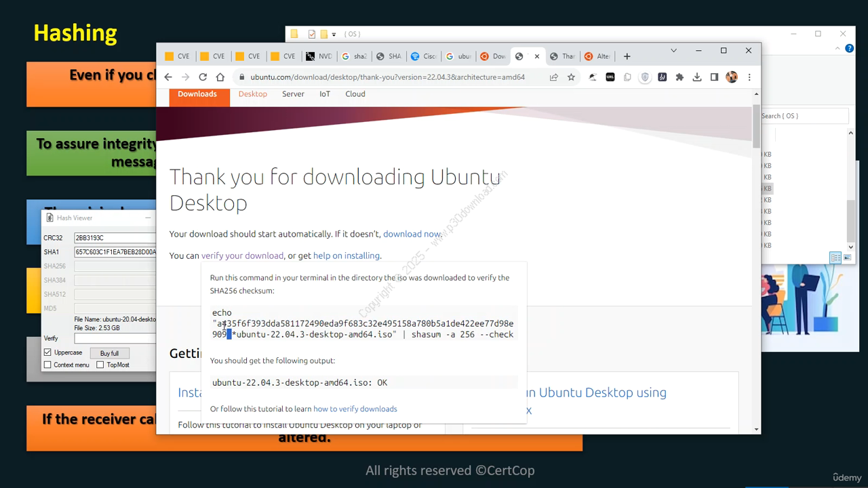
Task: Expand the Explorer quick access toolbar dropdown
Action: coord(334,34)
